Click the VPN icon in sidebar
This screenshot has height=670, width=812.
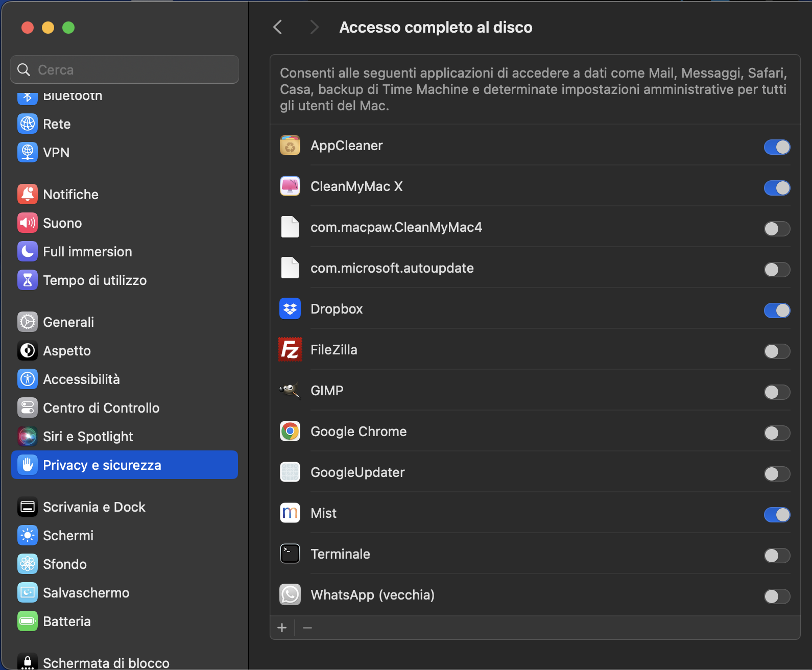(x=28, y=152)
